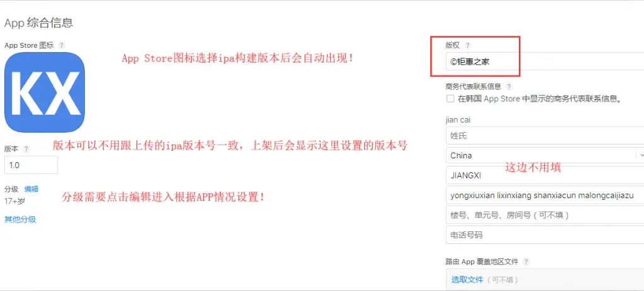
Task: Click the version field showing 1.0
Action: [x=31, y=165]
